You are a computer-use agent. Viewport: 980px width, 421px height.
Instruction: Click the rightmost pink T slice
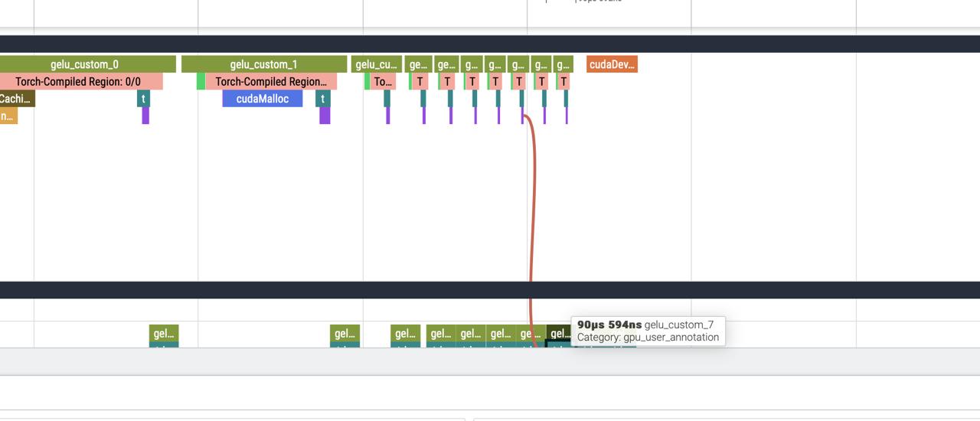tap(563, 82)
